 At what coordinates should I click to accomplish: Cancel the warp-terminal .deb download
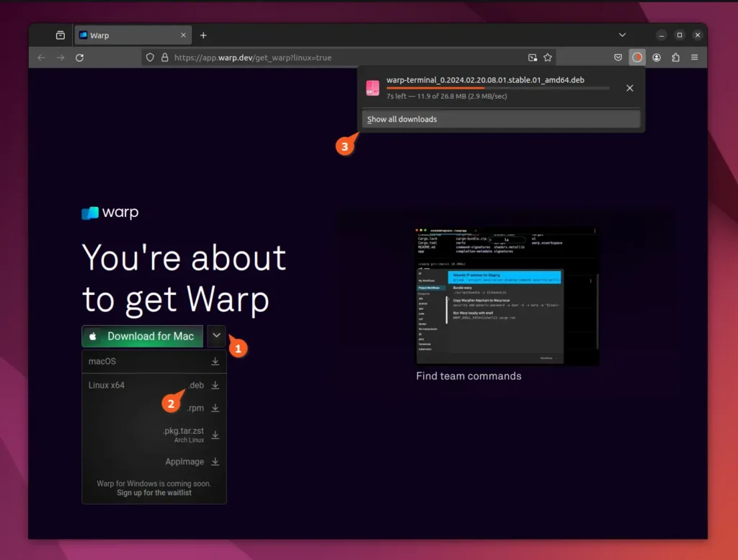(x=629, y=88)
